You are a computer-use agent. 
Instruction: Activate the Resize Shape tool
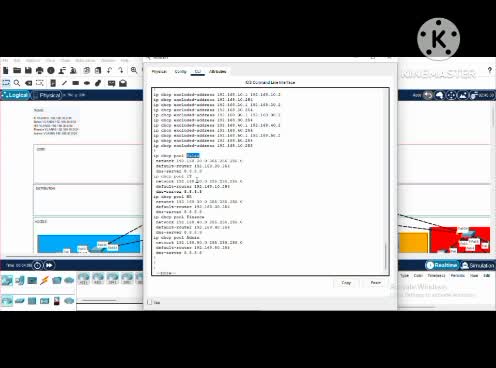click(x=40, y=83)
